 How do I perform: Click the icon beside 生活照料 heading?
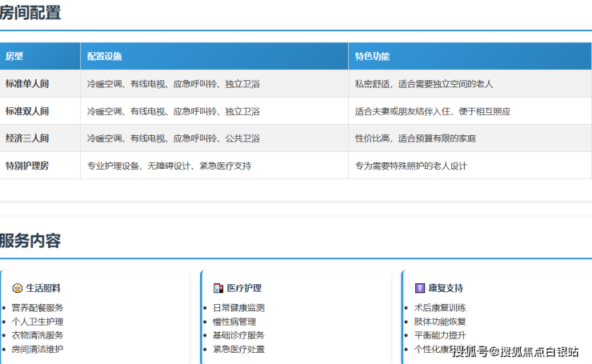point(18,288)
